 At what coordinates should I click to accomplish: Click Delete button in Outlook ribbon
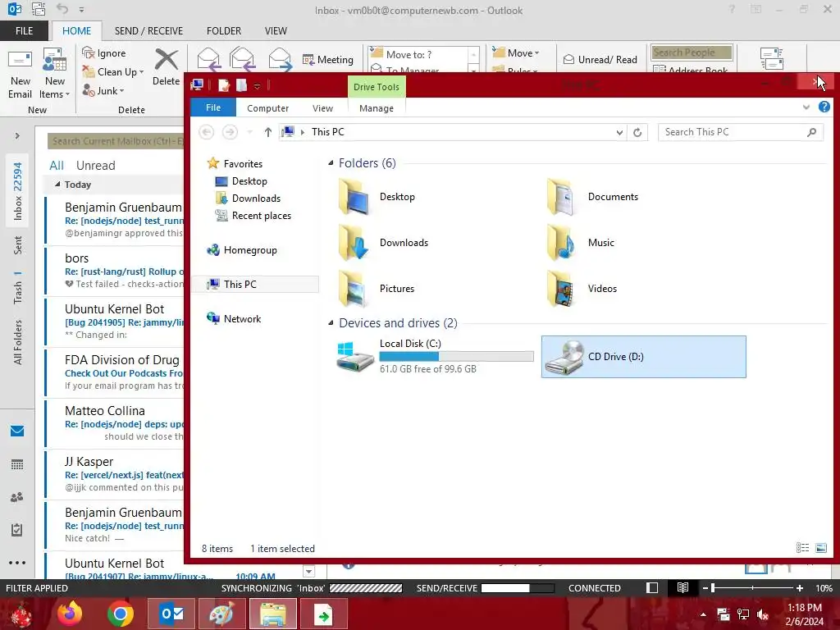tap(166, 67)
